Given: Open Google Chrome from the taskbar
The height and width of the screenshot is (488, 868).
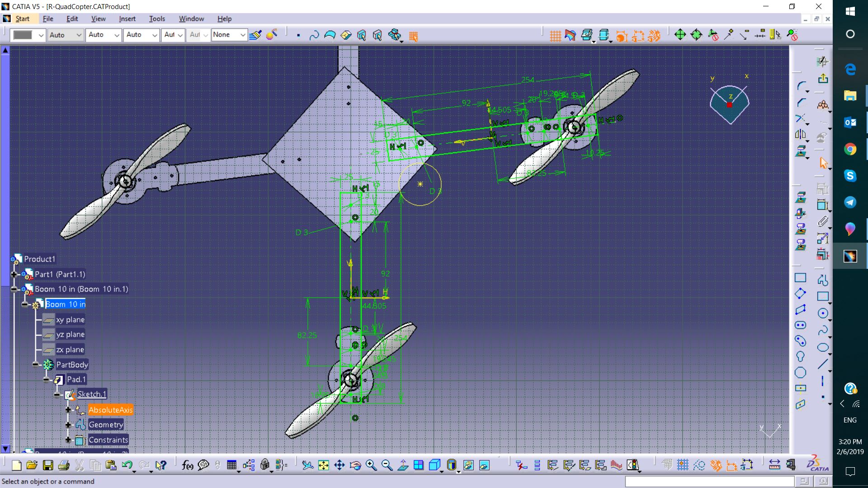Looking at the screenshot, I should point(850,149).
